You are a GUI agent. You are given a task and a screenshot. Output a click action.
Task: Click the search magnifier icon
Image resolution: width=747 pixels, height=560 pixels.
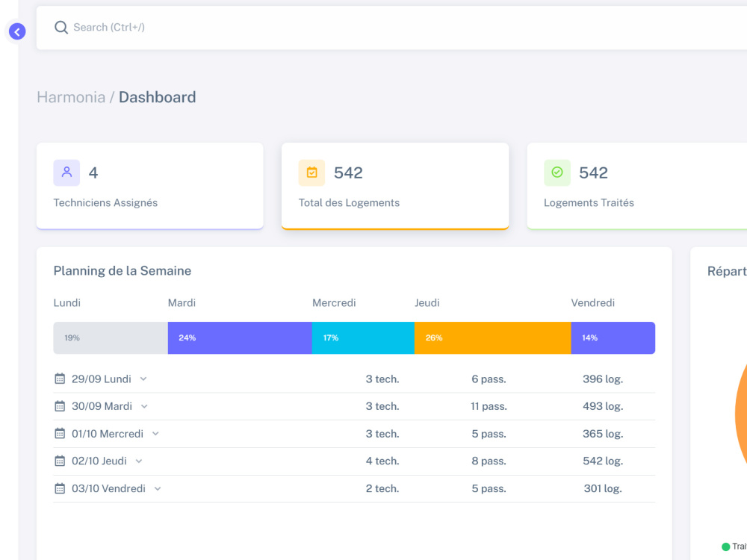point(61,27)
